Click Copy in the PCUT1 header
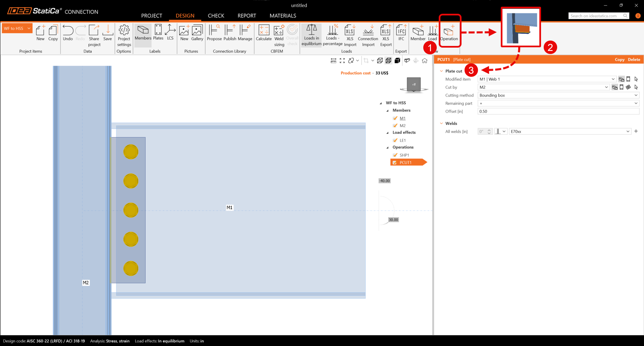This screenshot has width=644, height=346. [619, 60]
